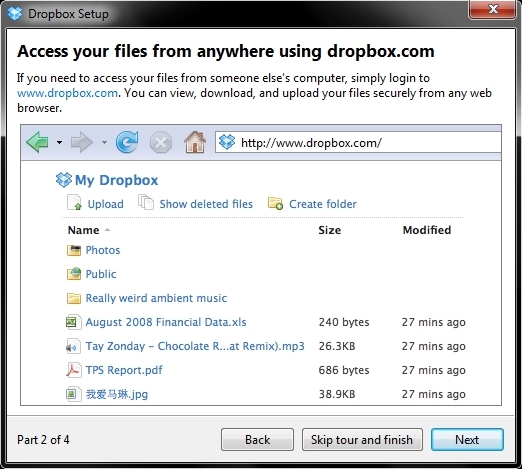The image size is (522, 469).
Task: Click the Show deleted files icon
Action: pyautogui.click(x=146, y=202)
